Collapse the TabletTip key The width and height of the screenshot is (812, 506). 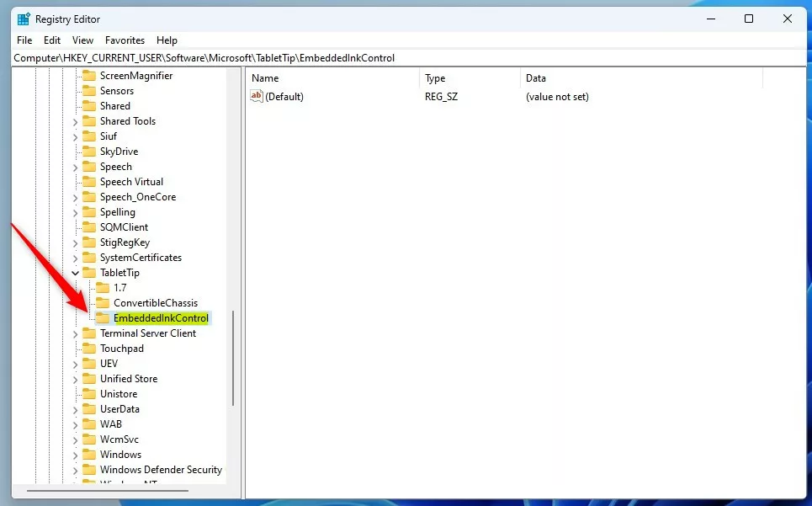point(75,273)
